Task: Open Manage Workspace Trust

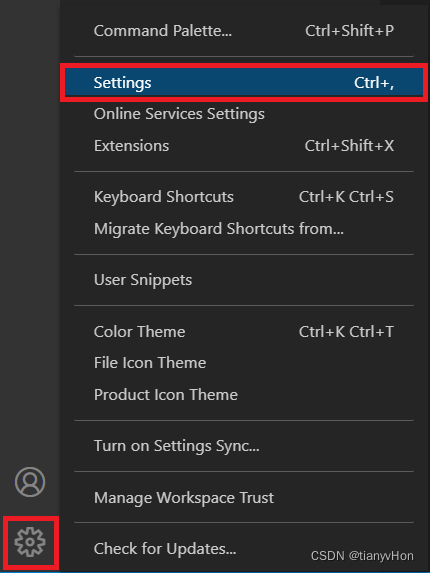Action: click(244, 498)
